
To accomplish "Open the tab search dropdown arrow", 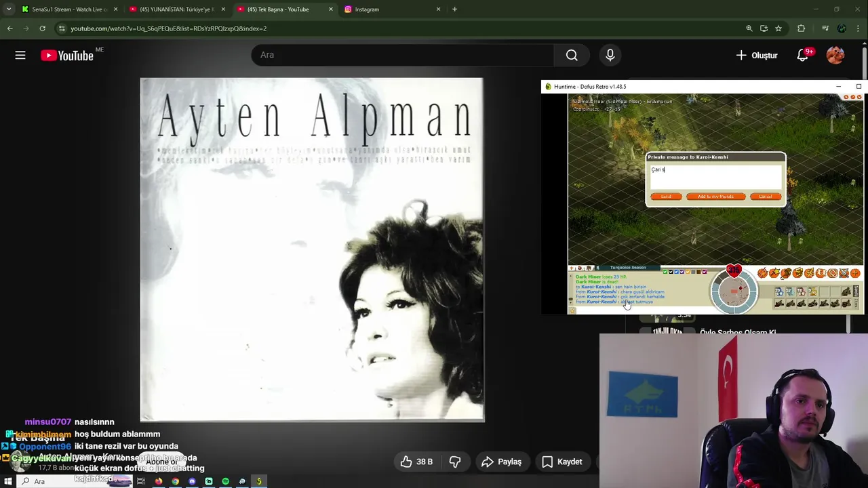I will [x=8, y=9].
